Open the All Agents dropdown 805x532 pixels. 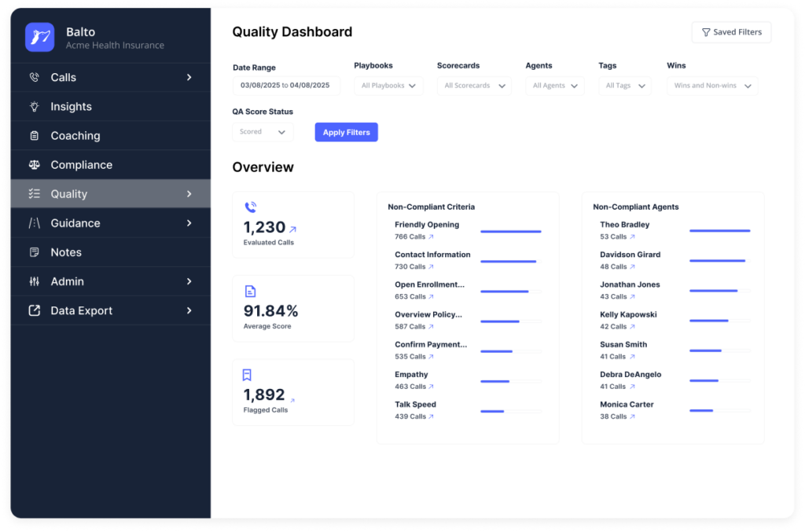coord(555,86)
